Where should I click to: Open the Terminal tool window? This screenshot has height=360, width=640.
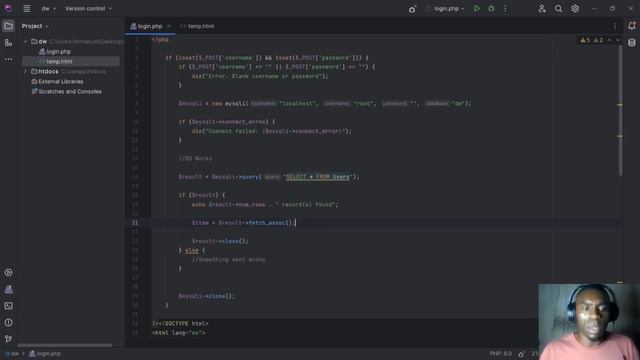(8, 306)
